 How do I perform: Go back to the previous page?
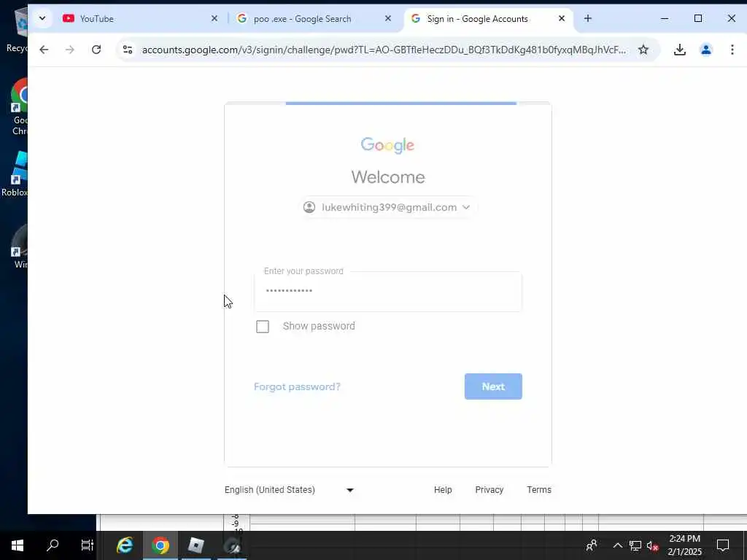44,50
